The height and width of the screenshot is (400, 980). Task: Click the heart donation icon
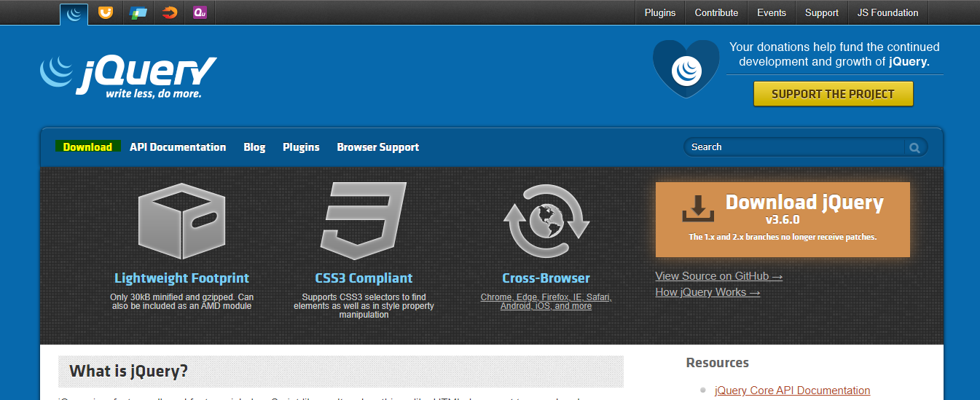(x=685, y=71)
